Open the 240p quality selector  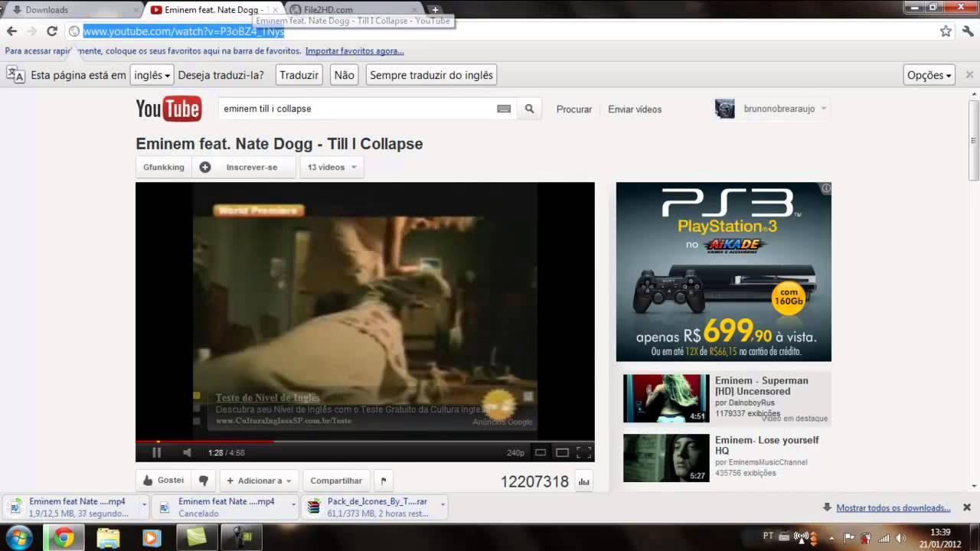515,453
